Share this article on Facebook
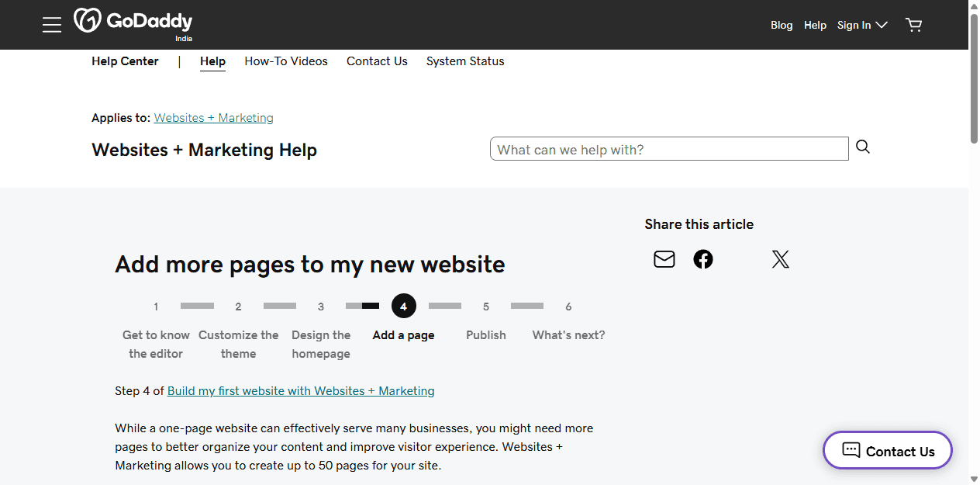The image size is (980, 485). point(703,259)
